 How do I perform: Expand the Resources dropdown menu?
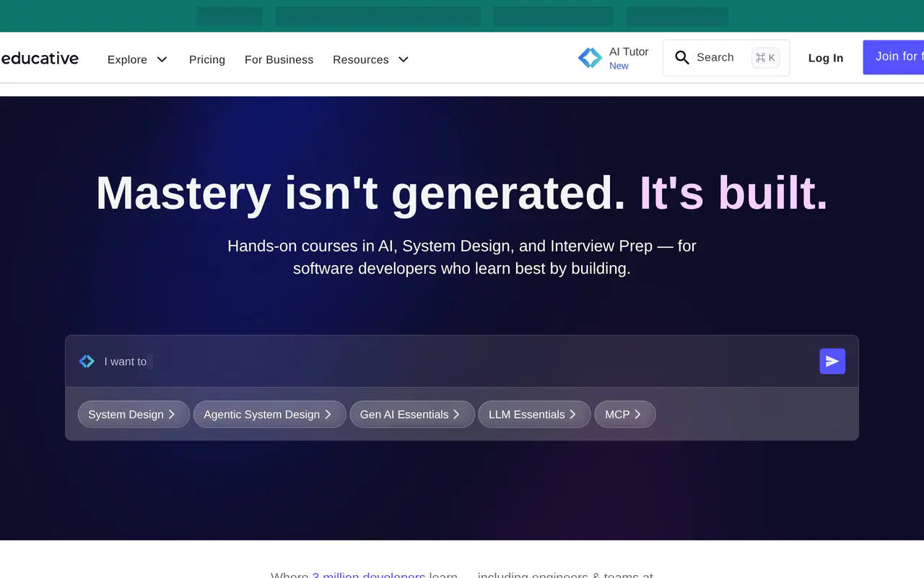[370, 59]
